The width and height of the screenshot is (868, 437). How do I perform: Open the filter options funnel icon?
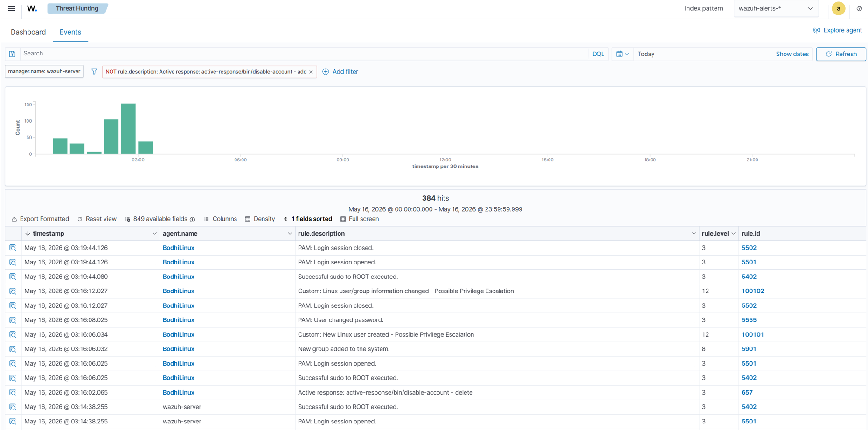[94, 72]
